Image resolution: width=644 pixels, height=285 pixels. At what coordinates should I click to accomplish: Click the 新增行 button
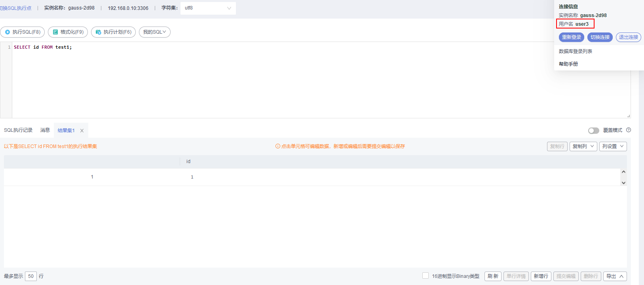pos(541,276)
